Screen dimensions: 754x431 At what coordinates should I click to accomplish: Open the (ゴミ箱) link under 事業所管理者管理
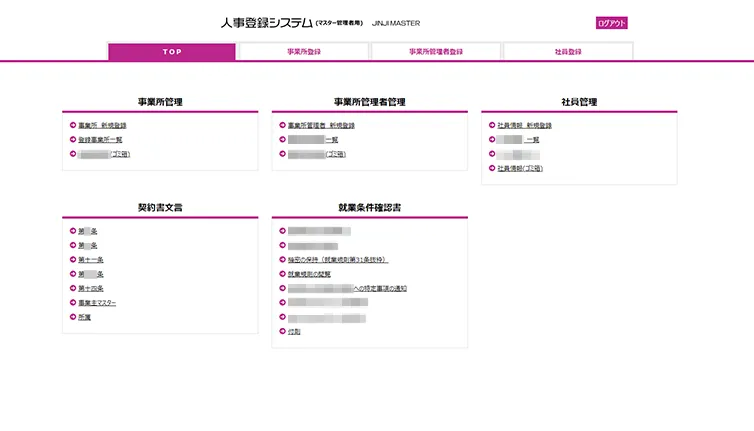pyautogui.click(x=317, y=154)
